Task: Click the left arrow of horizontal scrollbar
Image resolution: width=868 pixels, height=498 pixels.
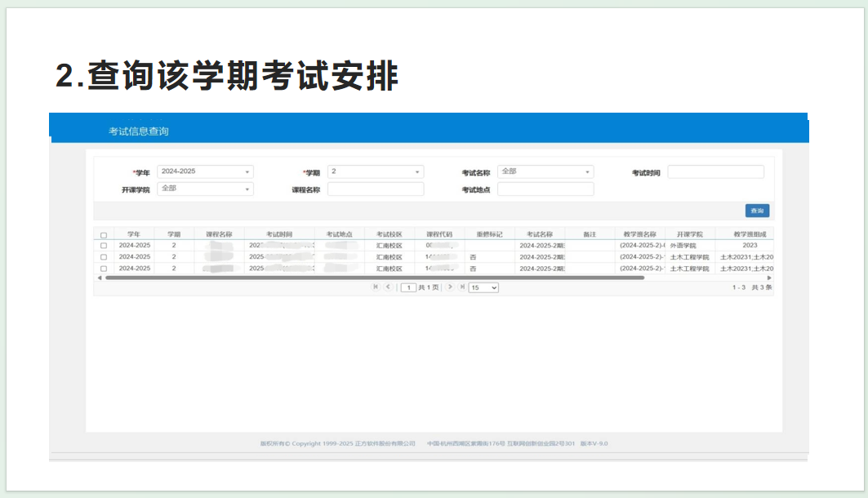Action: (100, 278)
